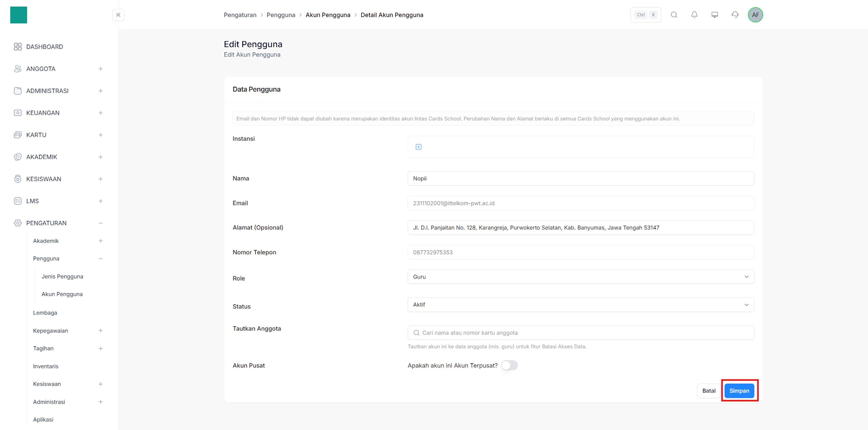Click the Kesiswaan icon
The image size is (868, 430).
tap(18, 179)
